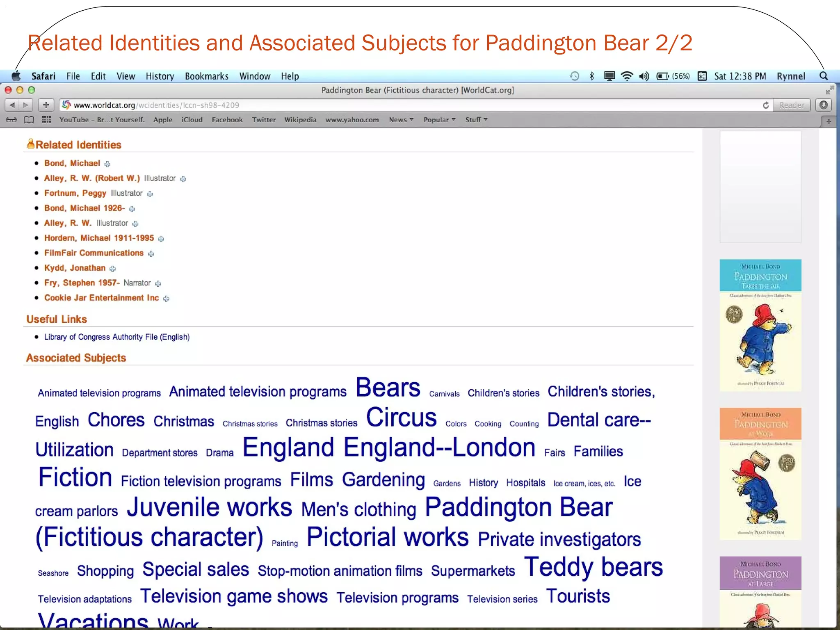
Task: Click the Private investigators subject link
Action: pos(559,539)
